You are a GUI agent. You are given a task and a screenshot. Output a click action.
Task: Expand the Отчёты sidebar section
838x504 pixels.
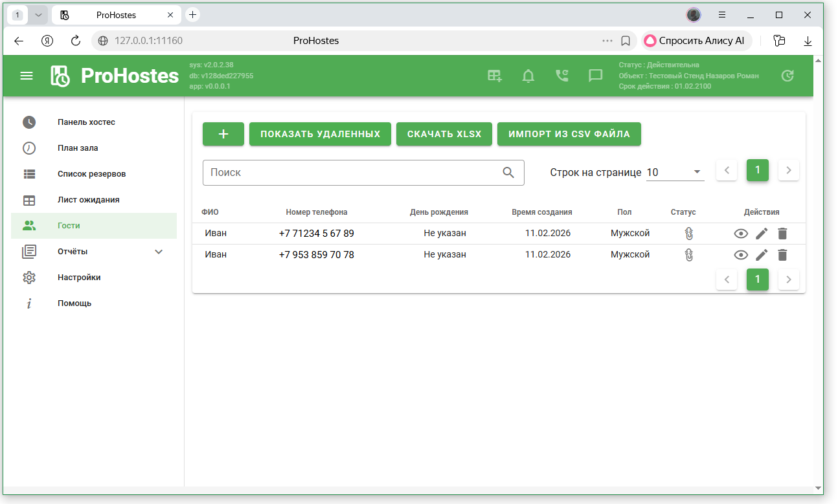point(159,252)
